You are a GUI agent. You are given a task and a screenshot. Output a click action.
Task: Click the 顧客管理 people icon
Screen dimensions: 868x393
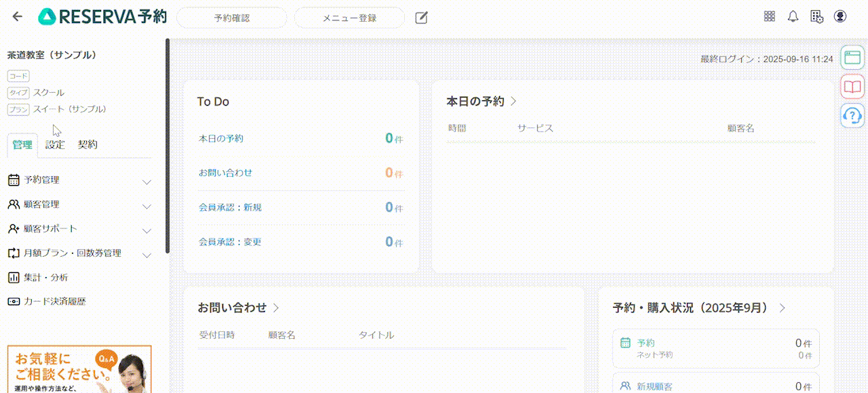14,205
